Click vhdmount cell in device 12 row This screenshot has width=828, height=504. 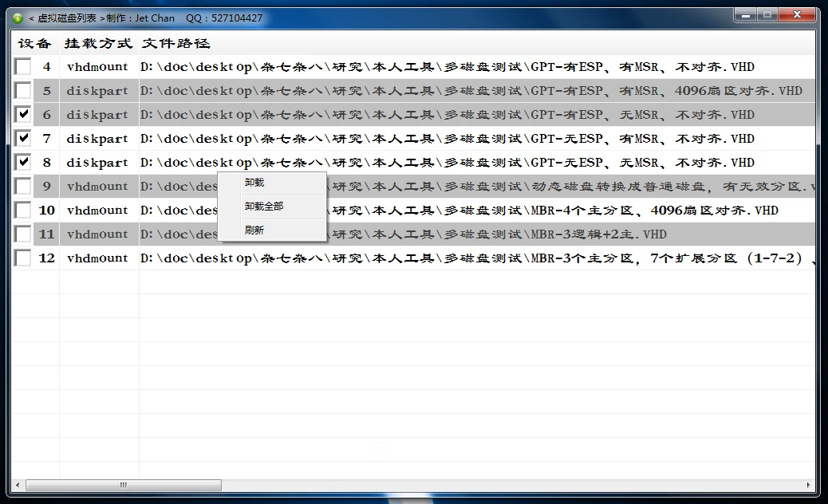(x=97, y=258)
